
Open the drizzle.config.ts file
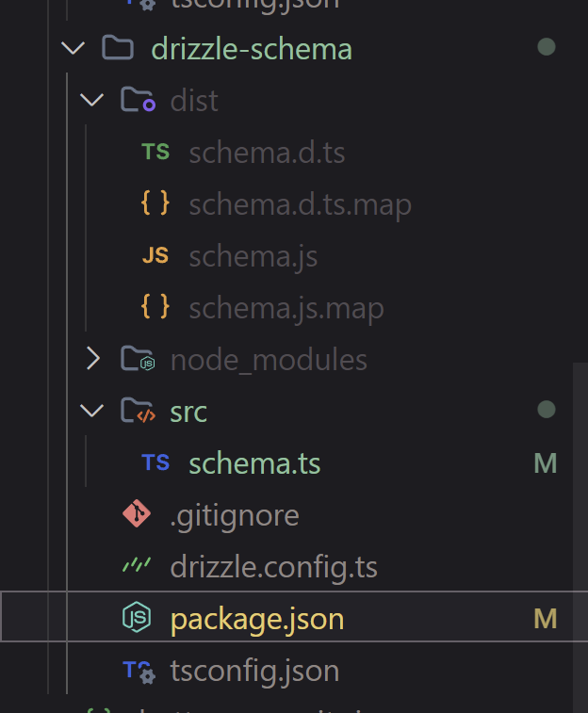(x=273, y=567)
